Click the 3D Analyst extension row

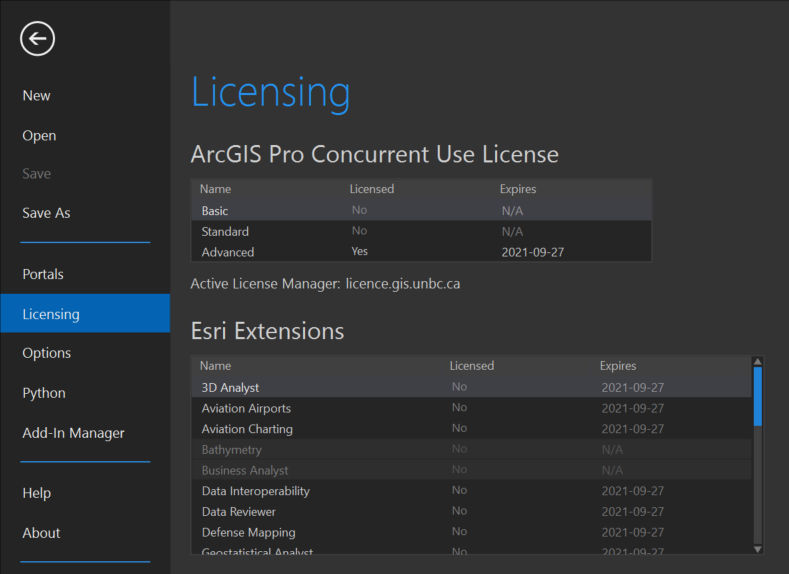(471, 387)
